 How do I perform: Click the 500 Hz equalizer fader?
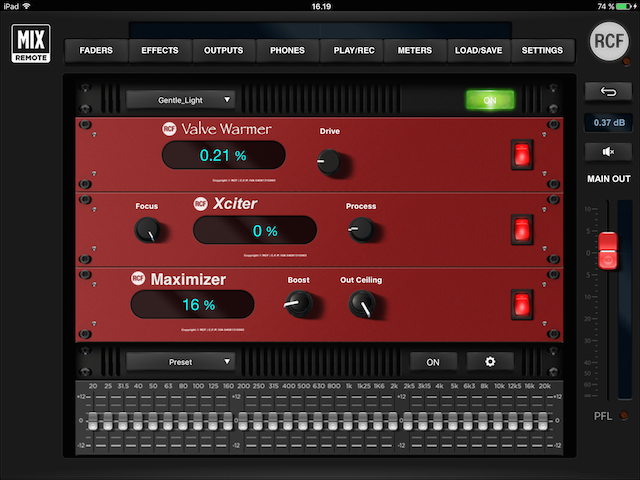pos(303,421)
